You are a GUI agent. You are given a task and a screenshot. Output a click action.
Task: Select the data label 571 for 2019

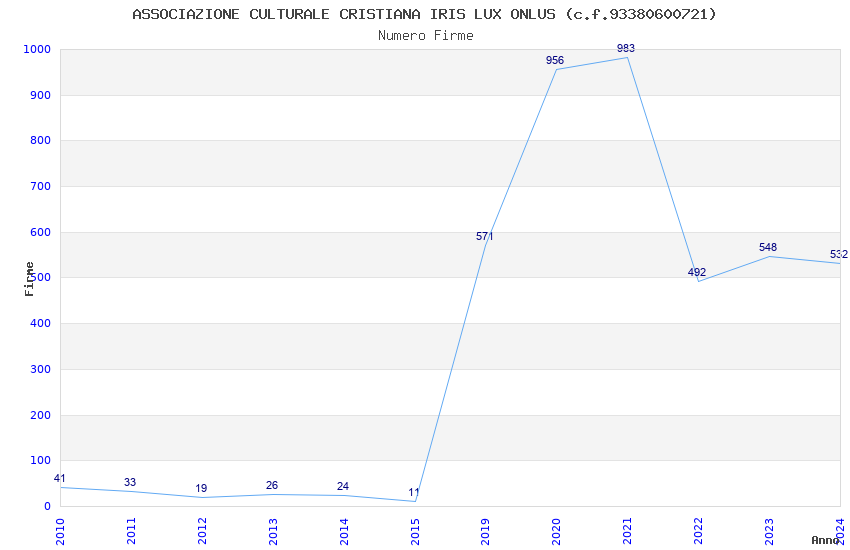click(x=485, y=236)
